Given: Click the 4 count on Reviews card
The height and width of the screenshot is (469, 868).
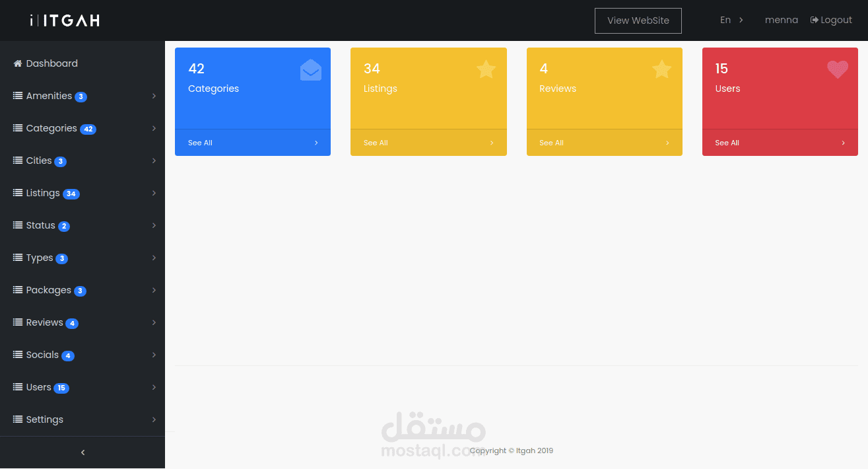Looking at the screenshot, I should tap(544, 69).
